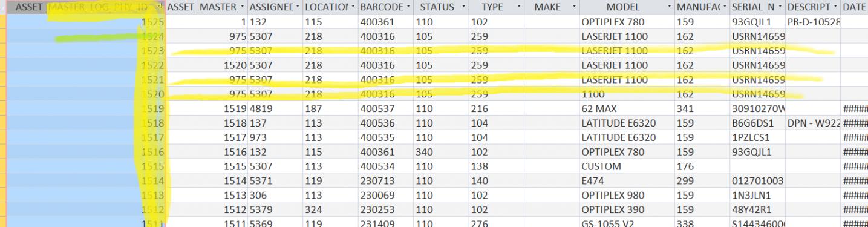Click model cell GS-1055 V2
This screenshot has height=227, width=868.
[627, 223]
